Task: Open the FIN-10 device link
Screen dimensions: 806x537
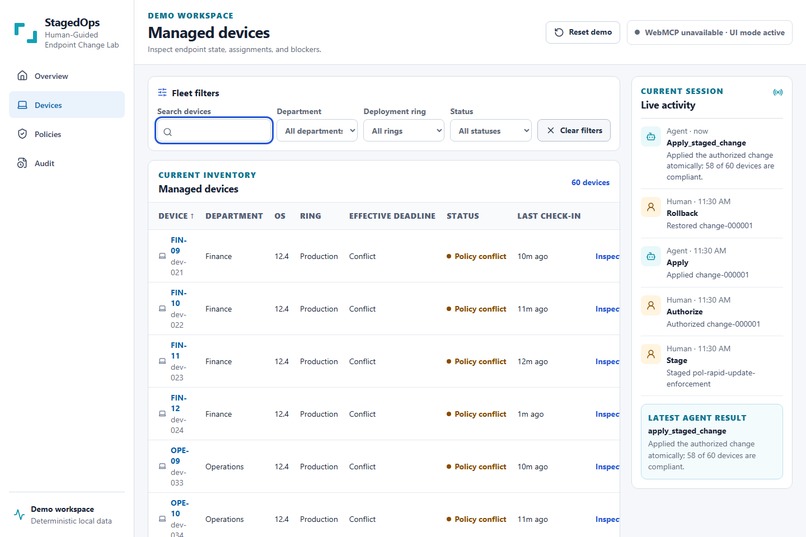Action: (x=178, y=298)
